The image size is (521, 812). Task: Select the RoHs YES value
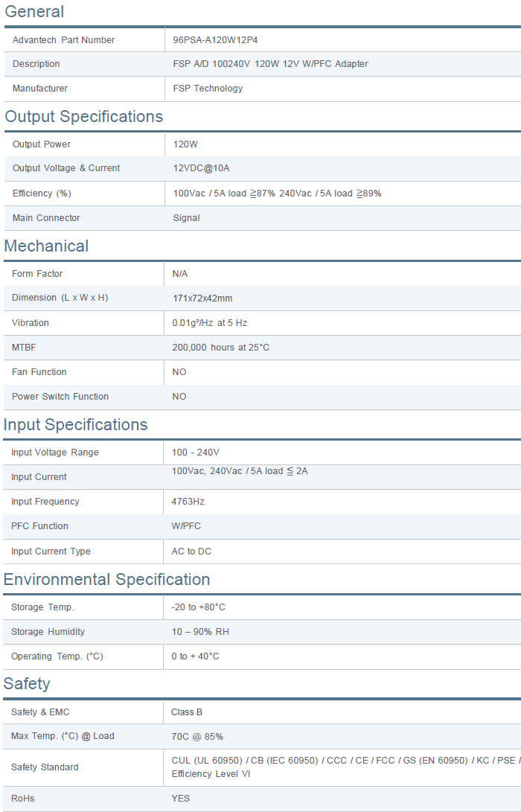click(x=180, y=799)
